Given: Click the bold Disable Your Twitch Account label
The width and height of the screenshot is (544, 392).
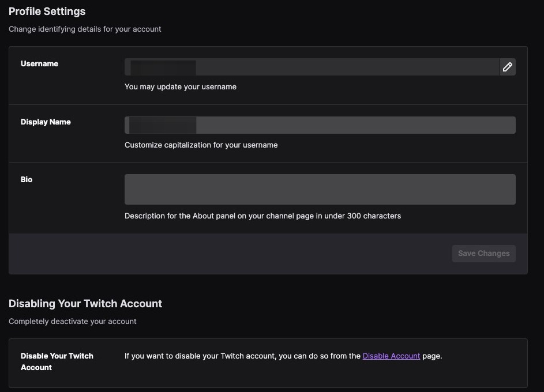Looking at the screenshot, I should (57, 361).
